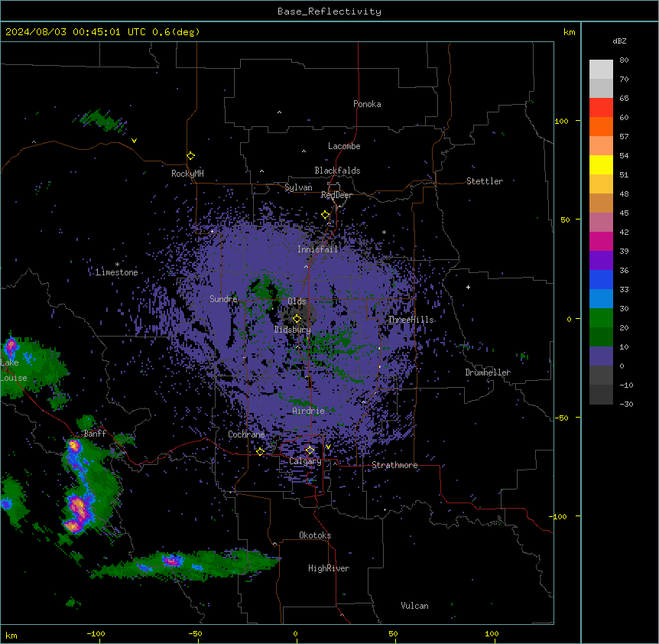Pick the light gray 70-80 dBZ swatch
The width and height of the screenshot is (659, 644).
point(601,69)
